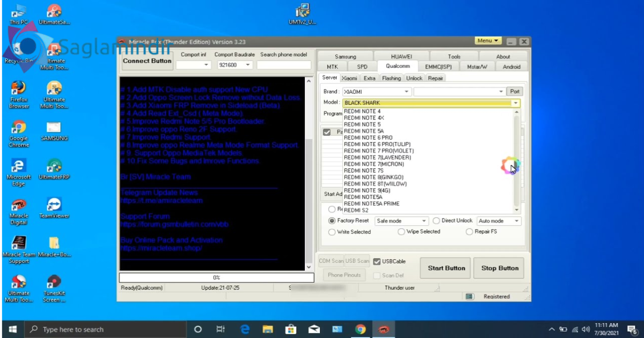Switch to the MTK tab

332,67
